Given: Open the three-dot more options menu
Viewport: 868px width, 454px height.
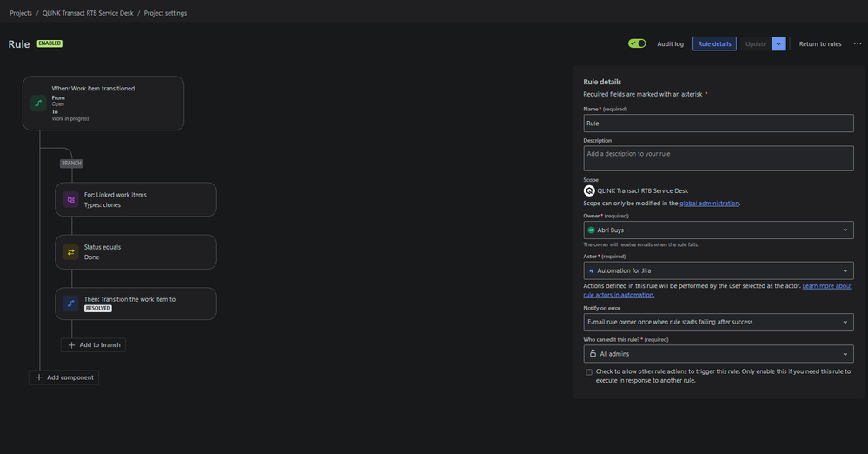Looking at the screenshot, I should click(858, 43).
